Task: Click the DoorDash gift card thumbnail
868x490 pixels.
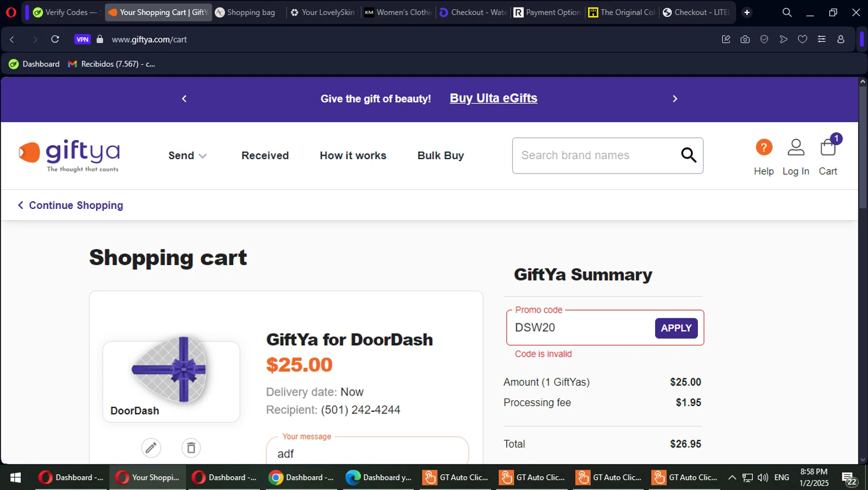Action: (x=171, y=381)
